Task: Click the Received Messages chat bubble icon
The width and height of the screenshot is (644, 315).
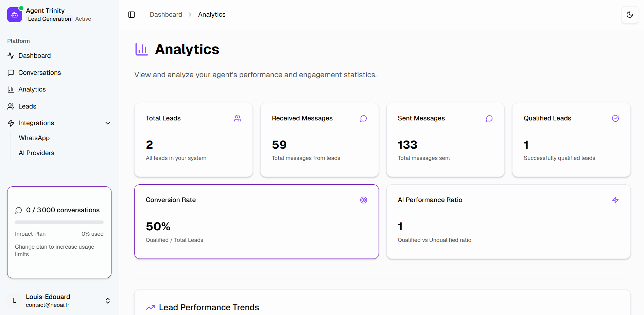Action: [363, 118]
